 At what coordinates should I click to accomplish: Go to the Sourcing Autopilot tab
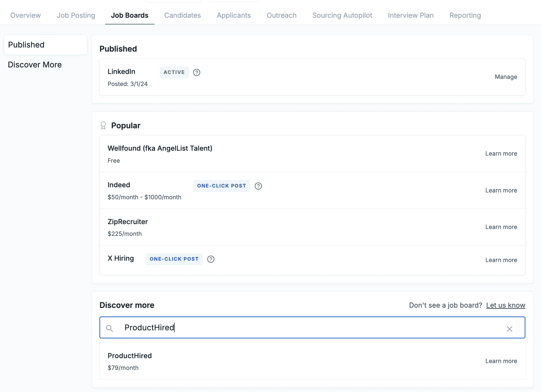(342, 15)
